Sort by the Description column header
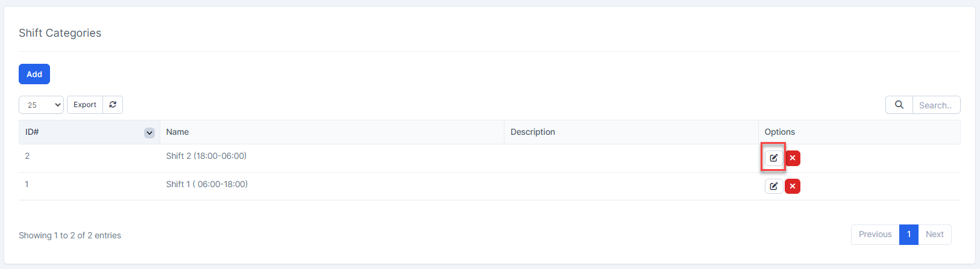Screen dimensions: 980x269 click(533, 132)
